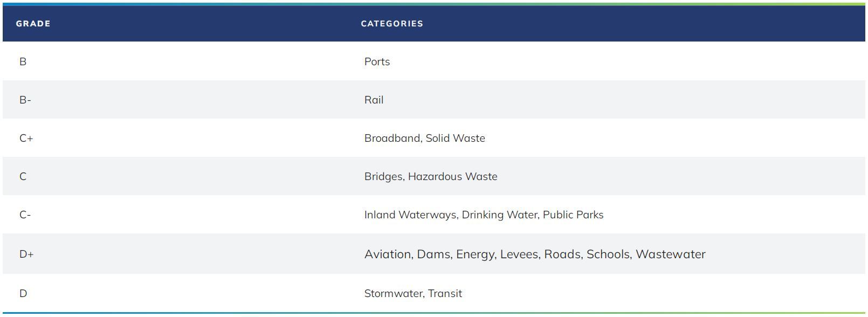The width and height of the screenshot is (868, 317).
Task: Click the Aviation, Dams, Energy row text
Action: pos(535,254)
